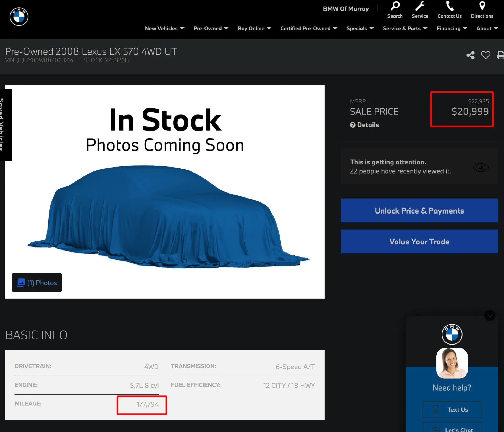
Task: Click the vehicle title heading
Action: click(x=91, y=51)
